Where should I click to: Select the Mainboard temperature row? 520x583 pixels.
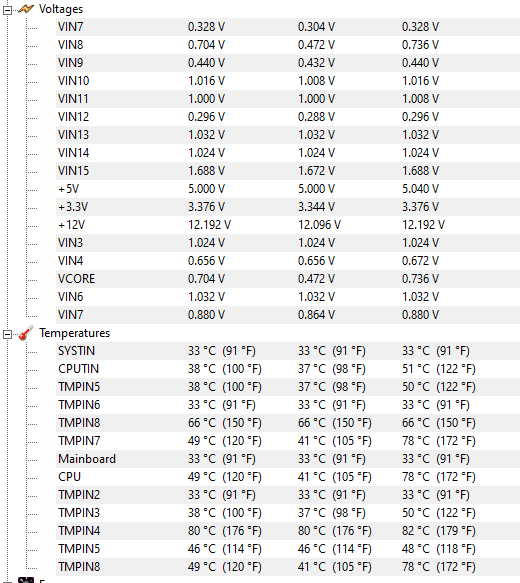coord(288,459)
